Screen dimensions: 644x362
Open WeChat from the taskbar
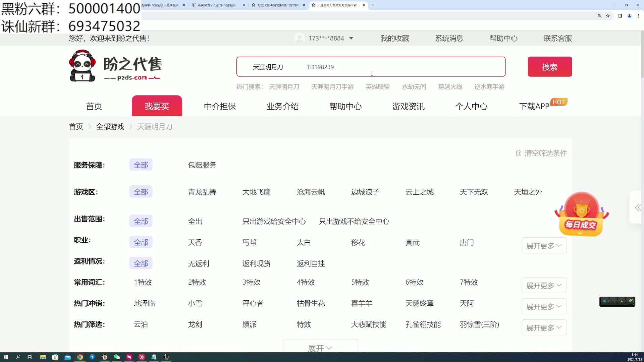click(117, 357)
